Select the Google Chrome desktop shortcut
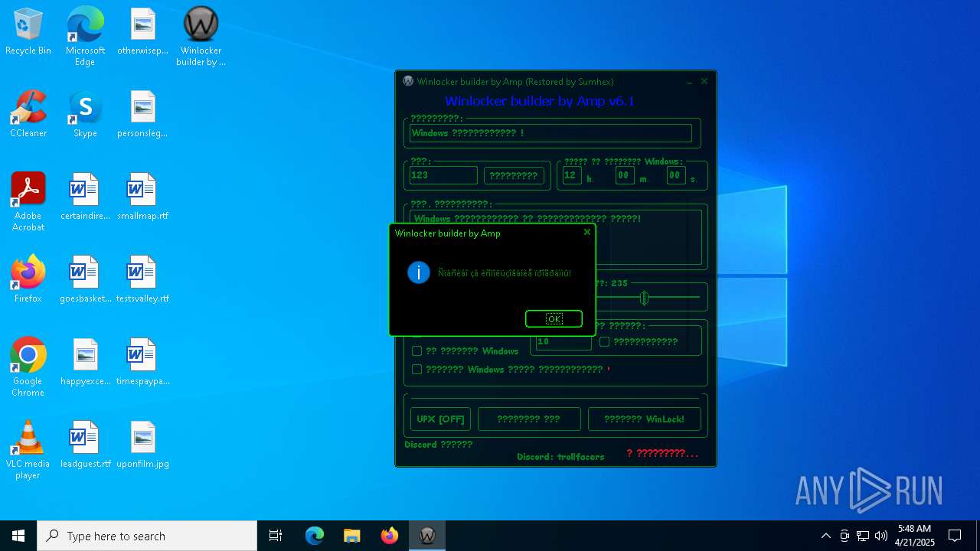Screen dimensions: 980x551 (x=28, y=367)
